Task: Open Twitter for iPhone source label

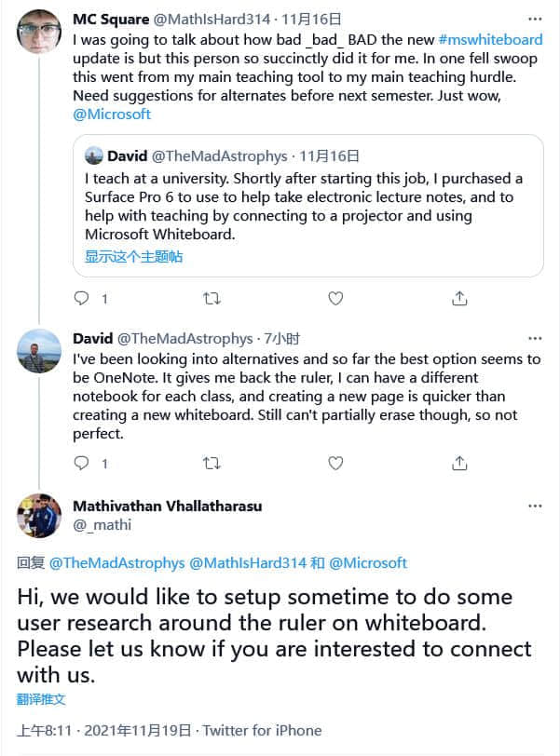Action: click(x=262, y=731)
